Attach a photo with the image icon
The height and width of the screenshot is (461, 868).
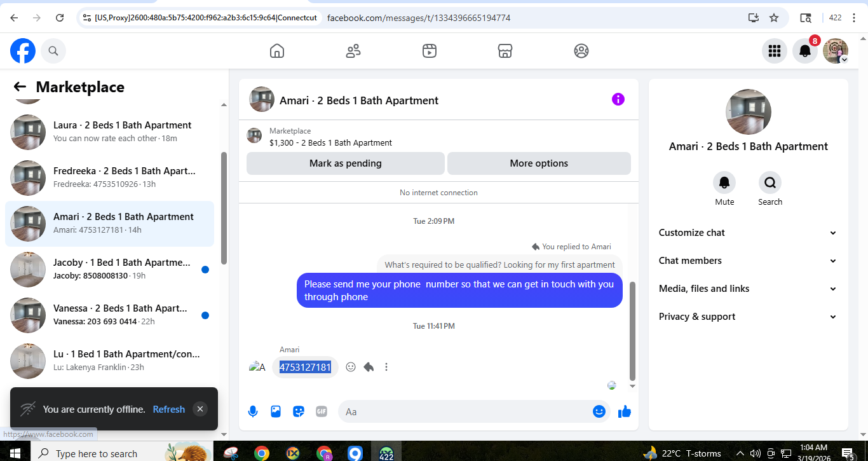tap(276, 411)
